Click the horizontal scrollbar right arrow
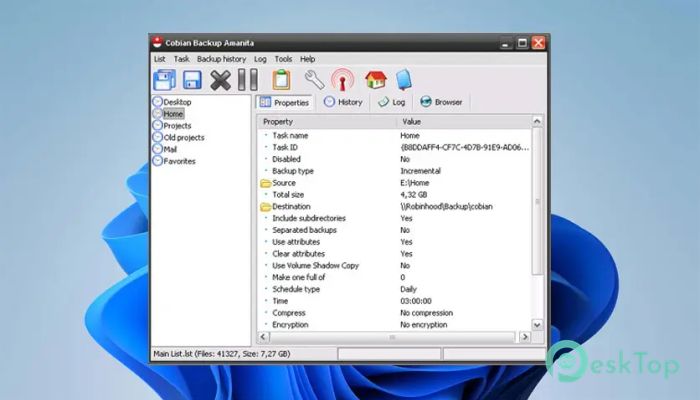This screenshot has width=700, height=400. click(x=525, y=337)
